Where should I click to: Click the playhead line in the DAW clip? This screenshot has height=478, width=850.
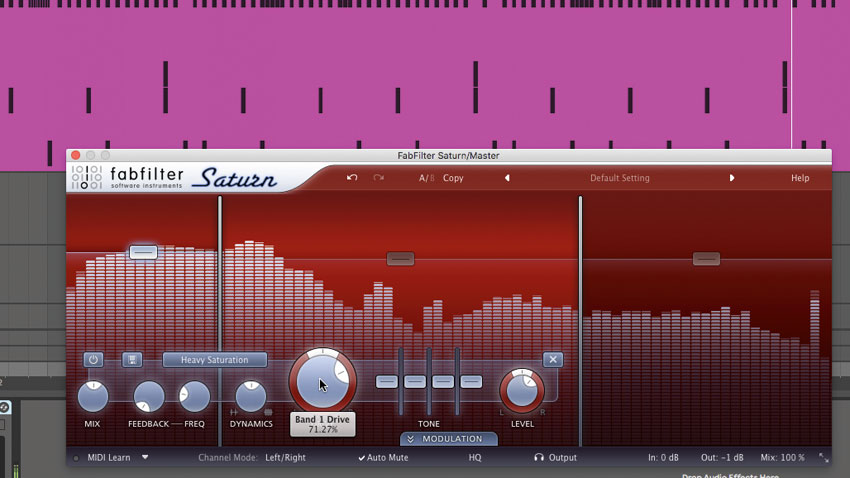pyautogui.click(x=791, y=74)
